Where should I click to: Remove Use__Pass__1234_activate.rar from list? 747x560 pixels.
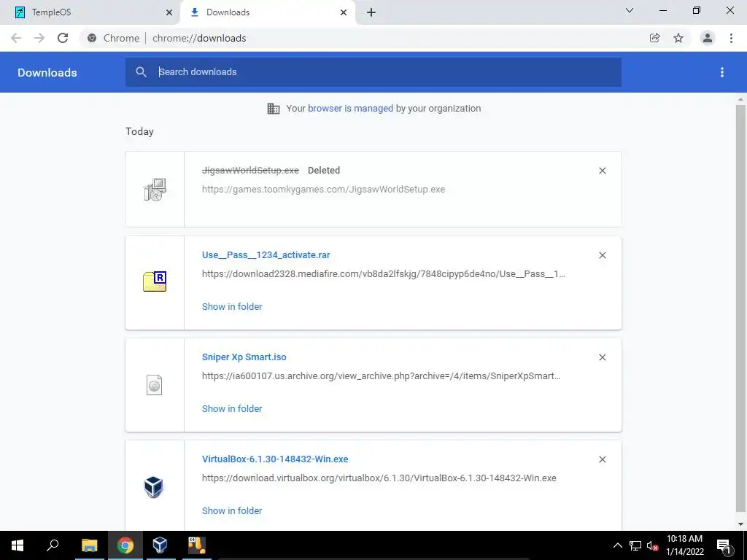(x=602, y=255)
